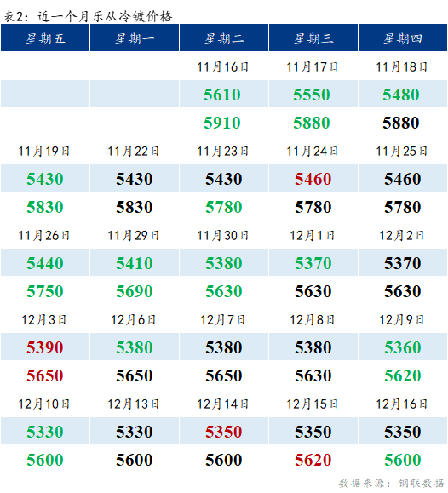Select the 星期一 header cell
Image resolution: width=448 pixels, height=493 pixels.
pyautogui.click(x=135, y=37)
